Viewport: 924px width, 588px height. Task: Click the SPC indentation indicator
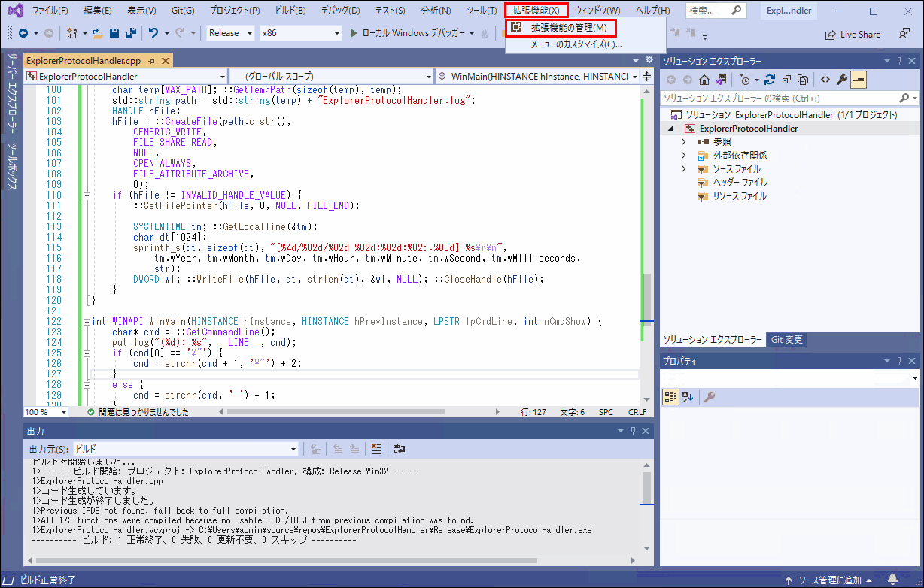coord(606,412)
